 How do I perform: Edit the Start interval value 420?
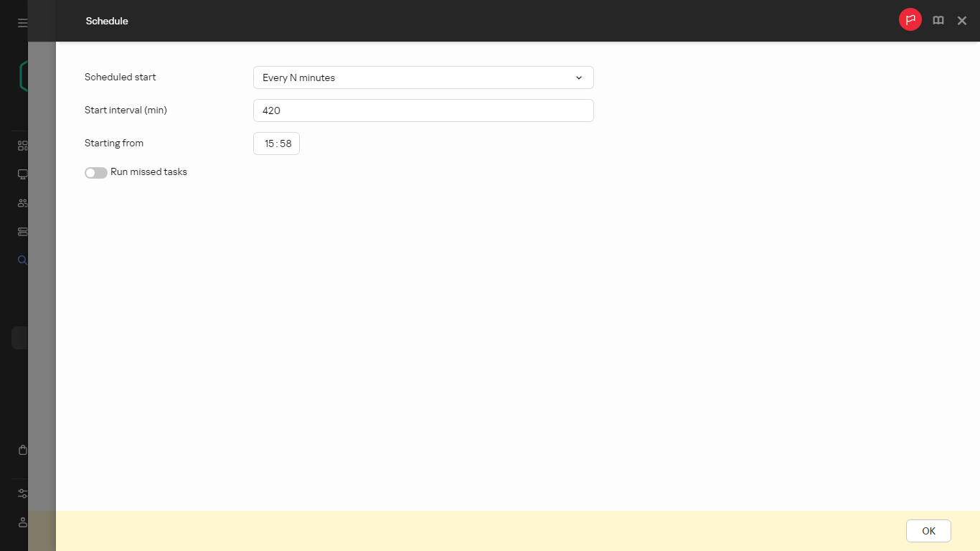[423, 110]
